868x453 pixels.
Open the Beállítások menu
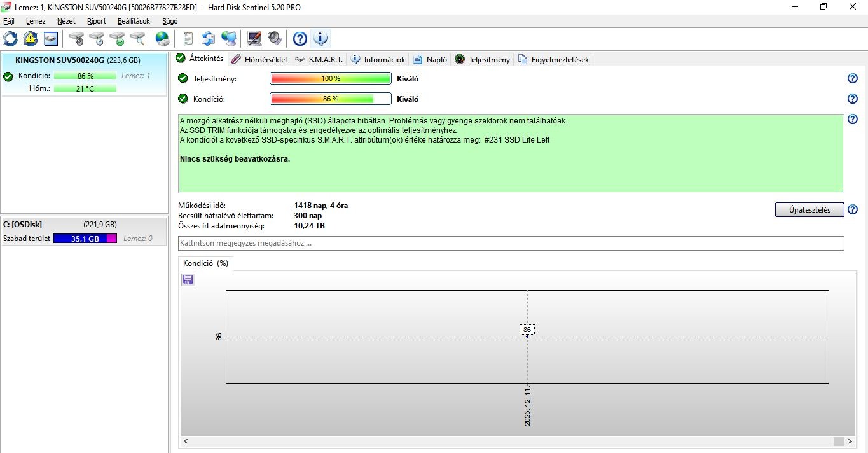pos(134,21)
